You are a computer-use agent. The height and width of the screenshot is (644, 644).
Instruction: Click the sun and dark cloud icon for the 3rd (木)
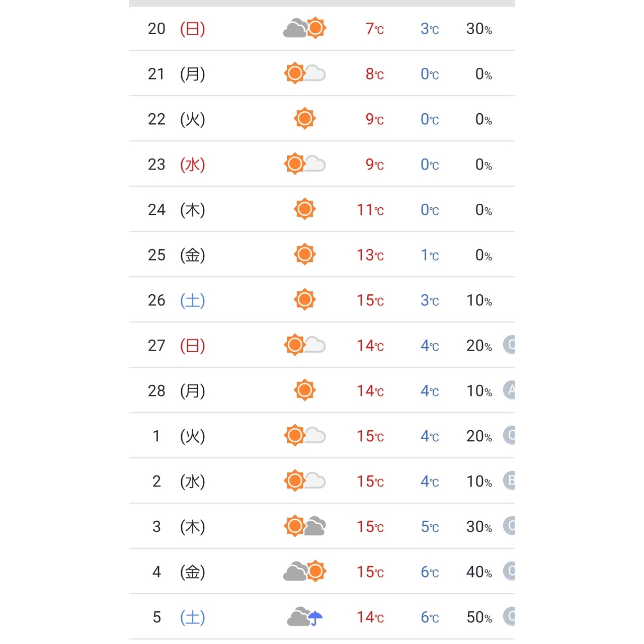[305, 526]
